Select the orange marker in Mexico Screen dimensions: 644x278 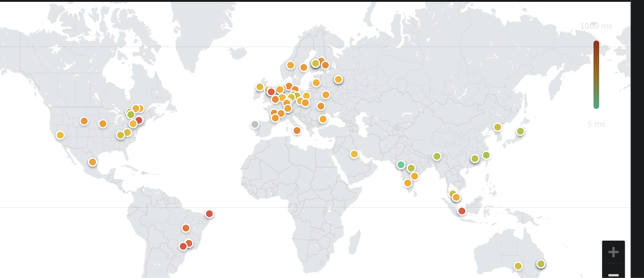(92, 162)
